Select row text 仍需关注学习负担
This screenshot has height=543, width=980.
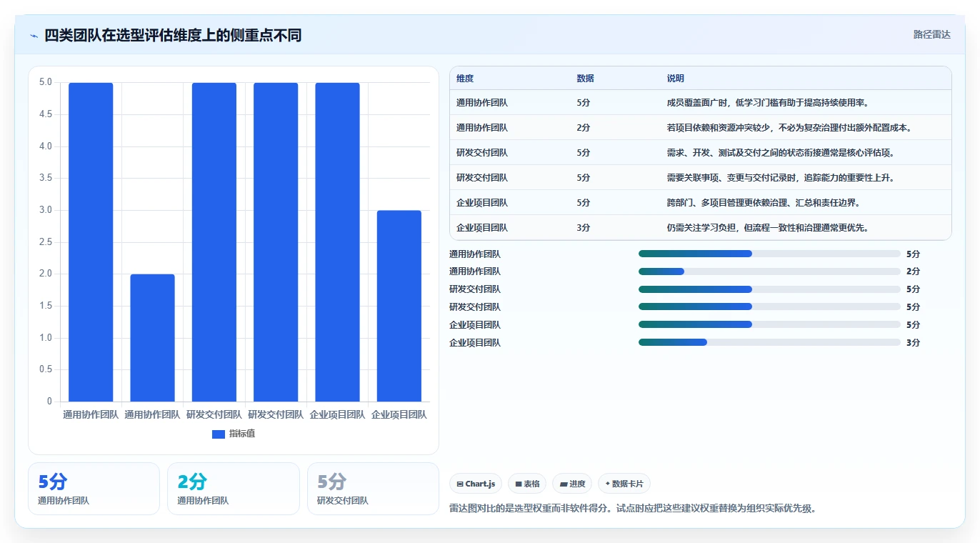(704, 228)
